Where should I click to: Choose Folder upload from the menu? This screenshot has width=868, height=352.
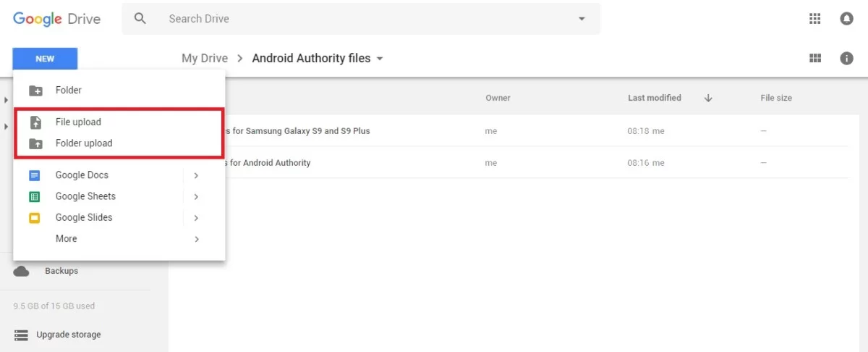point(84,143)
